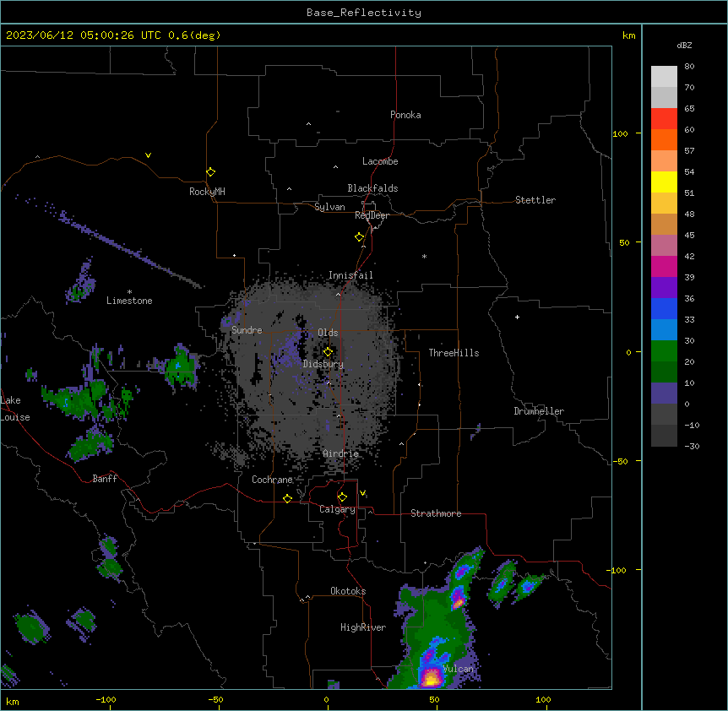The height and width of the screenshot is (711, 728).
Task: Click the ThreeHills city label
Action: coord(454,353)
